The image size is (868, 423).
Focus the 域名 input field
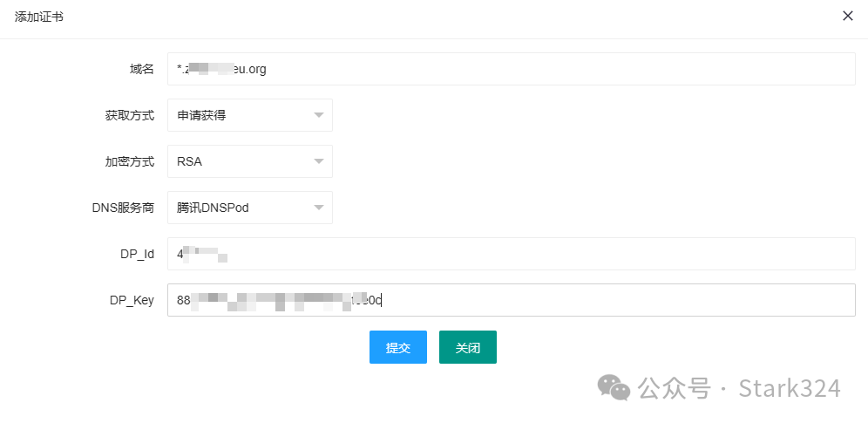(x=511, y=69)
